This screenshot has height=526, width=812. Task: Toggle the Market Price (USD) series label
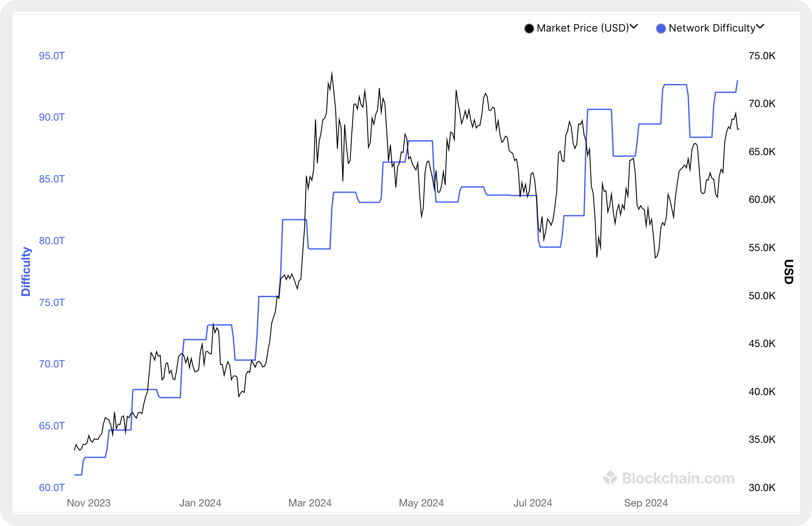point(583,28)
